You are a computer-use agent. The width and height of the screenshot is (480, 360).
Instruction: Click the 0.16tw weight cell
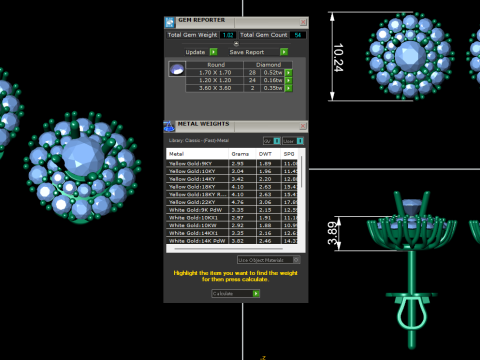pos(273,80)
